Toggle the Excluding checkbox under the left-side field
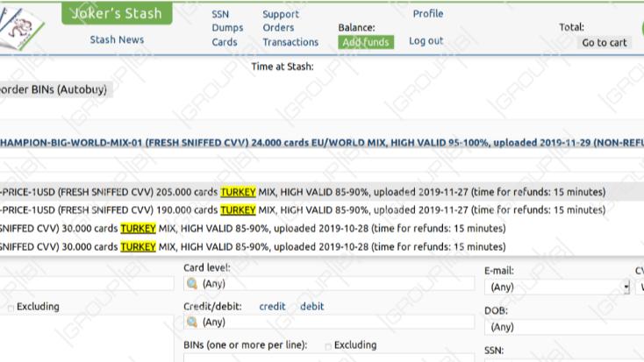The width and height of the screenshot is (644, 362). pyautogui.click(x=11, y=308)
